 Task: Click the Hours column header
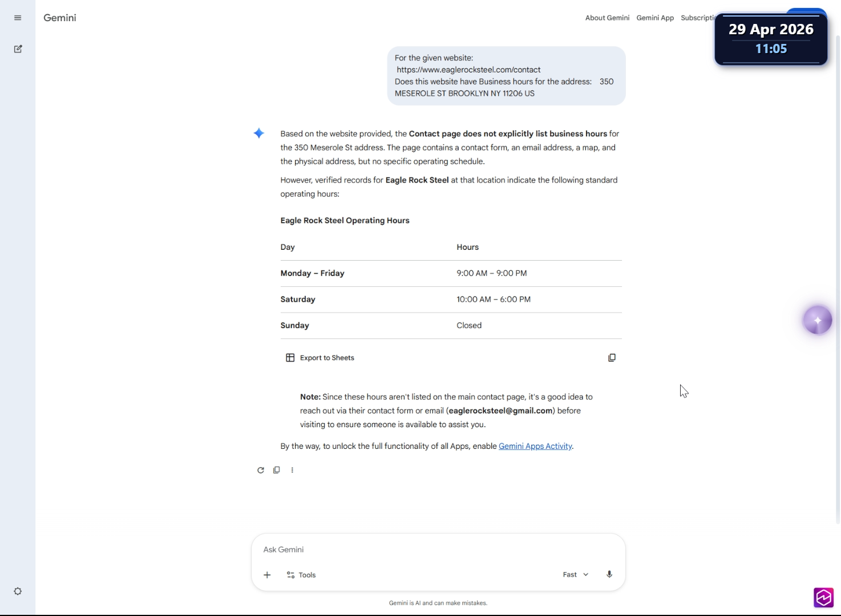click(x=467, y=247)
